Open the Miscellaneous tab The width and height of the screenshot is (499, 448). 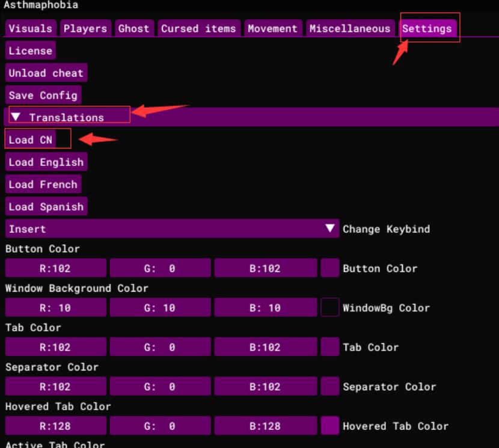[x=350, y=28]
